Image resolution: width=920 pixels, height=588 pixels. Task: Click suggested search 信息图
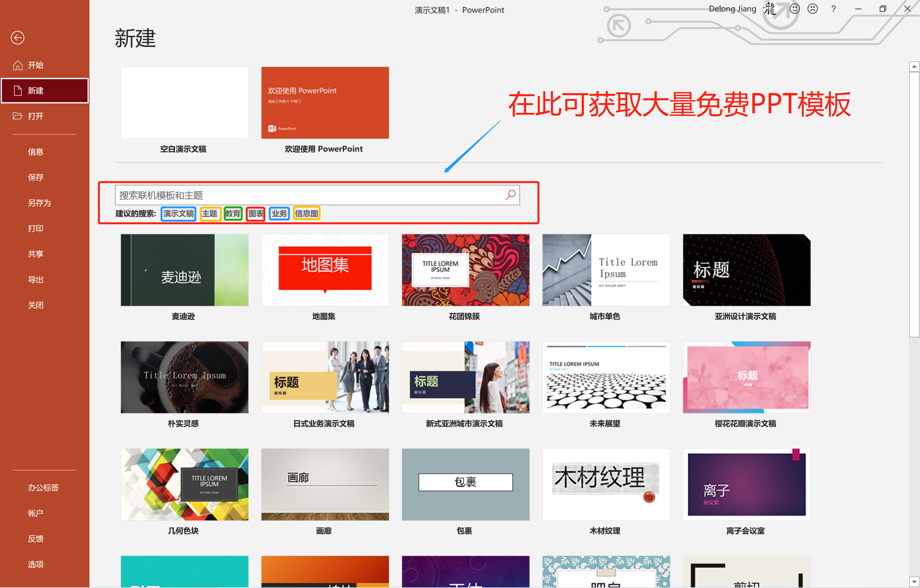pyautogui.click(x=306, y=214)
